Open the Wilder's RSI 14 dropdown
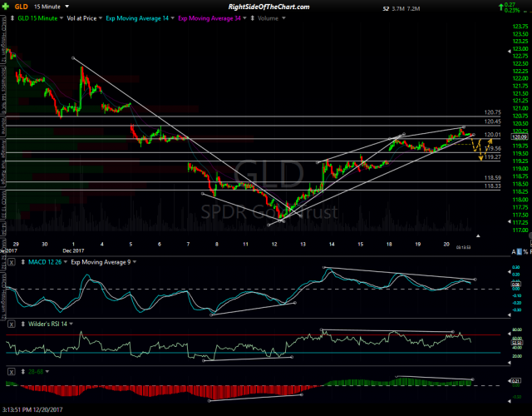Screen dimensions: 532x416 coord(71,324)
